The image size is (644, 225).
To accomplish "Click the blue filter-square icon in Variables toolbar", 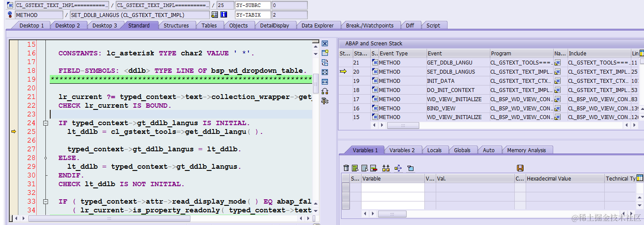I will pos(410,168).
